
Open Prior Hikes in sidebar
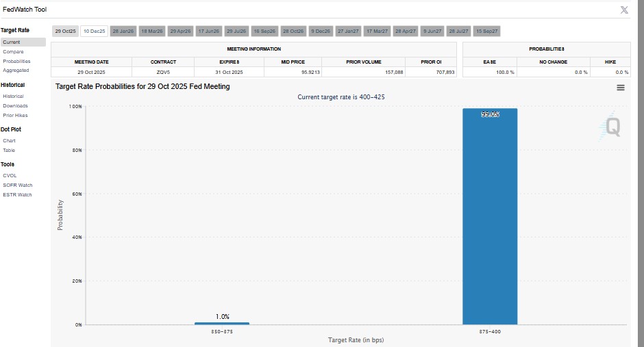point(15,115)
